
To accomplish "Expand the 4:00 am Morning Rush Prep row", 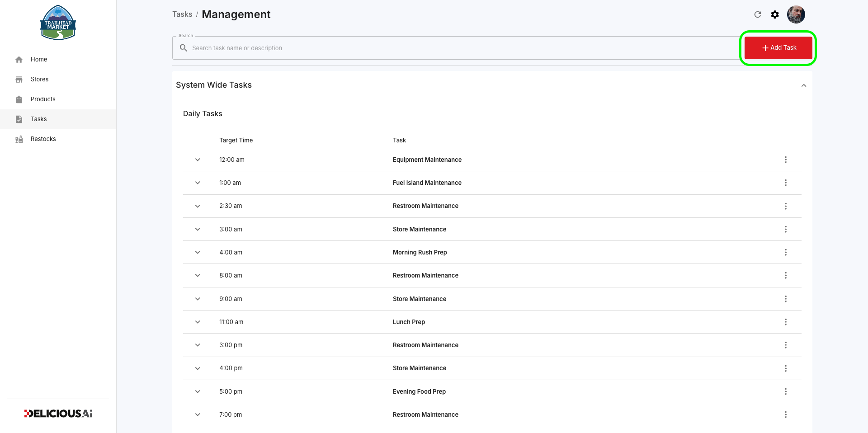I will click(x=198, y=252).
